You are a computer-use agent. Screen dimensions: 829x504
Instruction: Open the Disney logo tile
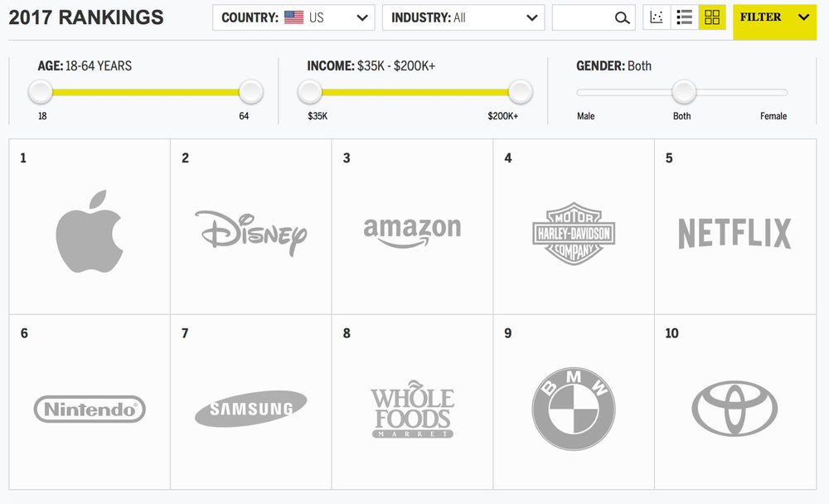pos(251,226)
